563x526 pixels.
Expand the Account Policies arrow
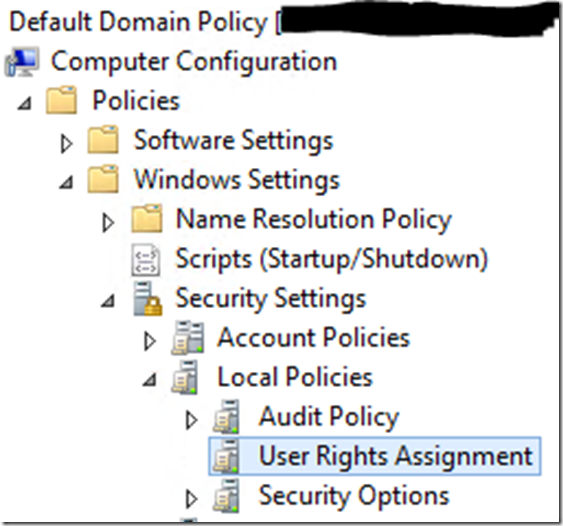(149, 341)
